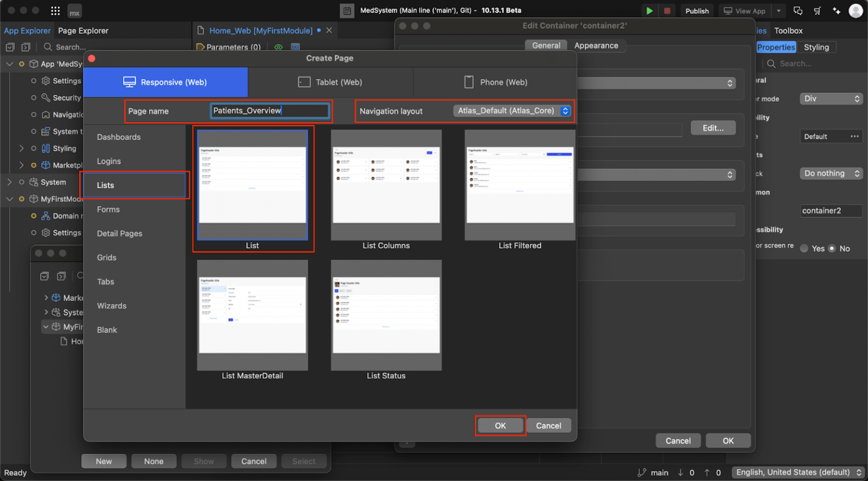This screenshot has height=481, width=868.
Task: Open the 'Do nothing' dropdown
Action: point(830,173)
